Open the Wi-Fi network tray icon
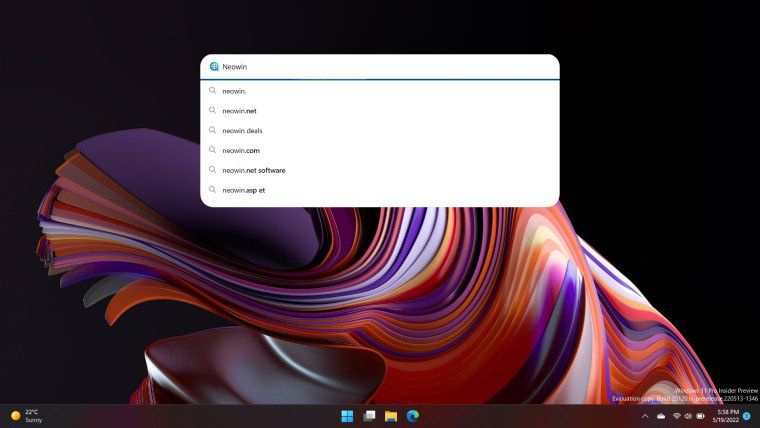This screenshot has width=760, height=428. click(676, 416)
